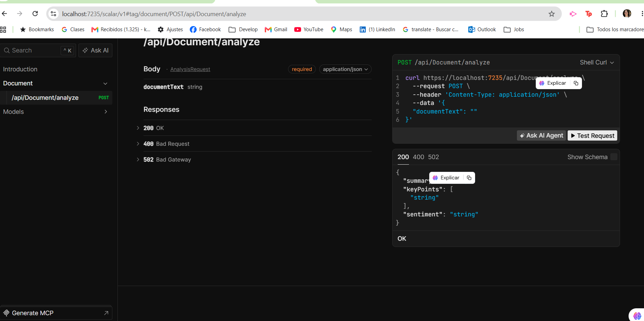Enable the Show Schema checkbox

[x=614, y=157]
